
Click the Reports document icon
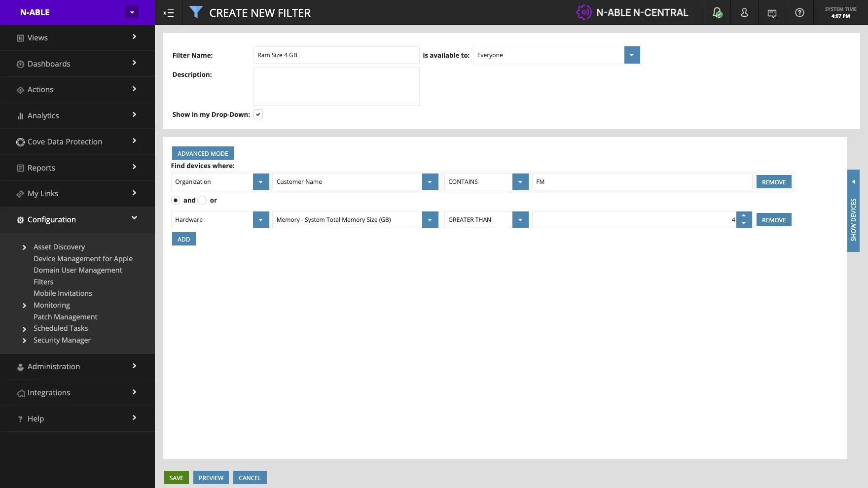coord(20,168)
